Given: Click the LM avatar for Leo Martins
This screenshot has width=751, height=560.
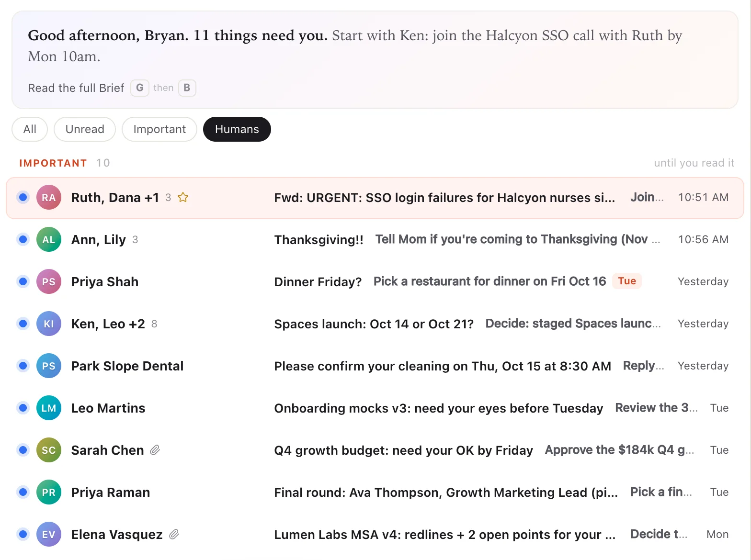Looking at the screenshot, I should tap(49, 408).
